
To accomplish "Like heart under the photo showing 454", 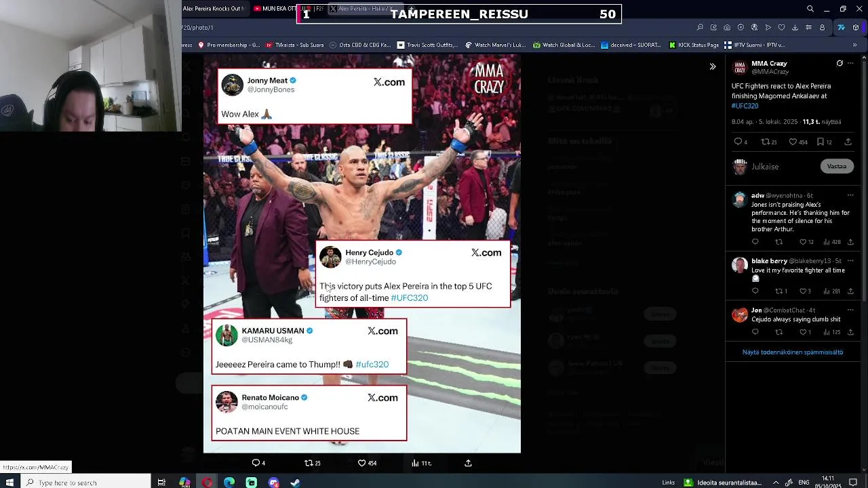I will (x=367, y=463).
